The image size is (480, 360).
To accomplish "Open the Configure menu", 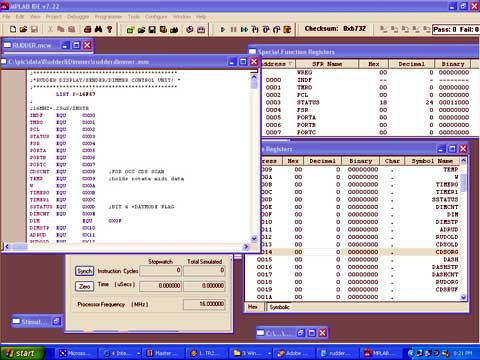I will (x=156, y=17).
